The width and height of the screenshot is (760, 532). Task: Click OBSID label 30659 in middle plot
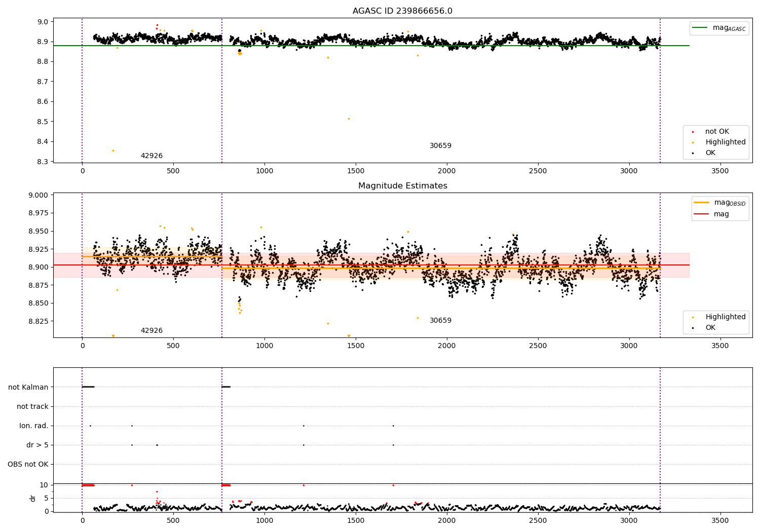click(440, 321)
